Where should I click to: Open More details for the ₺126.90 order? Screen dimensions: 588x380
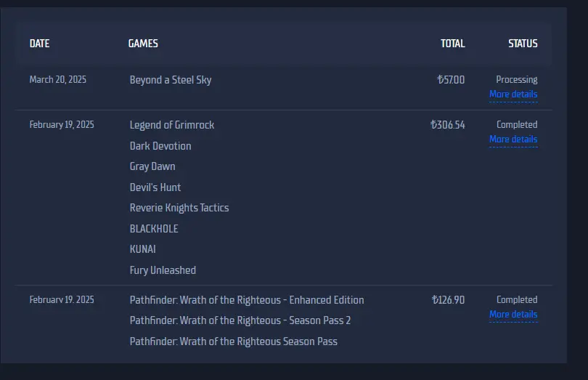513,315
